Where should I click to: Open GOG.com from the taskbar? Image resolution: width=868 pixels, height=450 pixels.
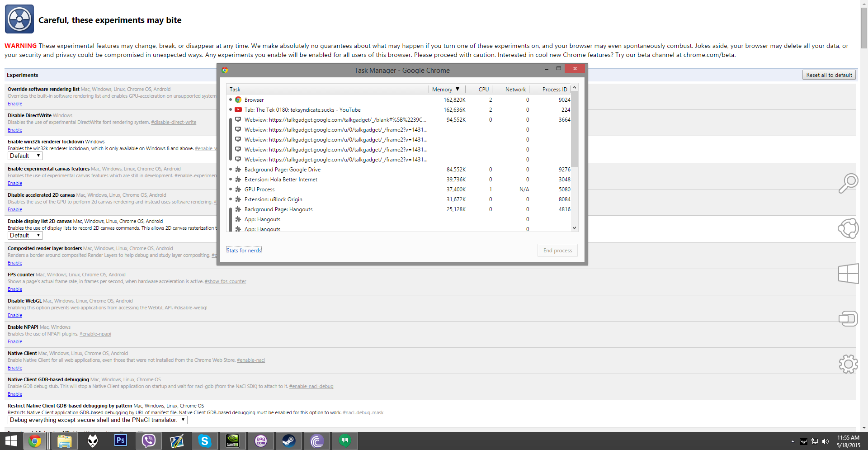[x=261, y=441]
